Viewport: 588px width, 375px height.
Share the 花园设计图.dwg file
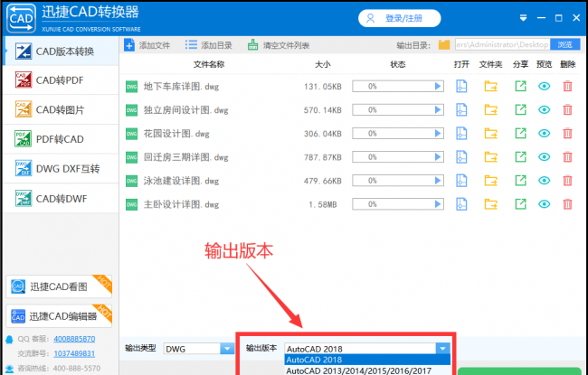click(520, 134)
